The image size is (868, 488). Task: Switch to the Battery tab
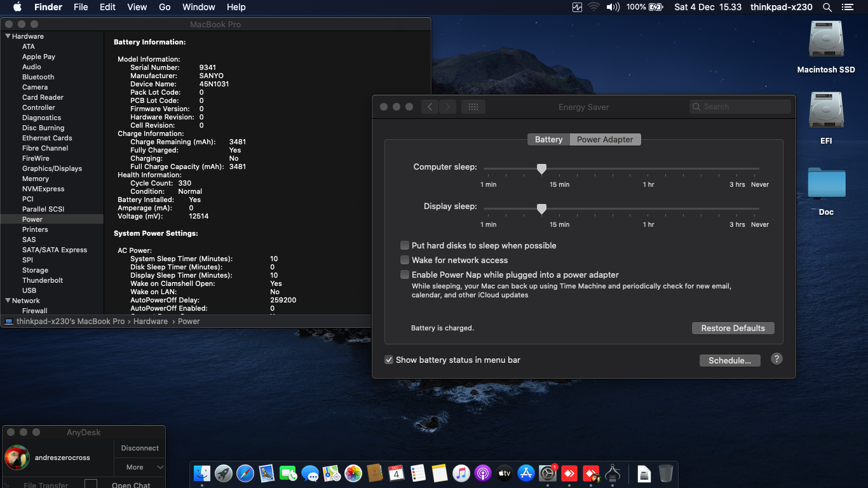click(x=548, y=139)
